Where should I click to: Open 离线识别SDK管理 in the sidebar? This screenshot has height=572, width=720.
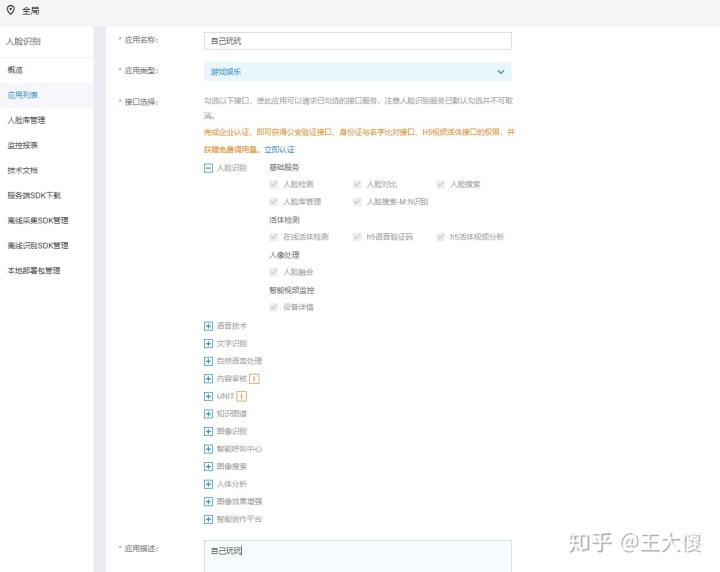[46, 246]
